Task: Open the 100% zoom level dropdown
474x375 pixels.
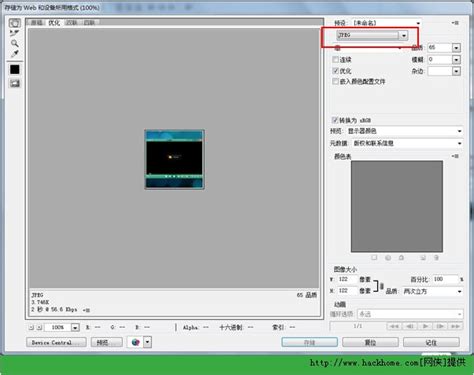Action: pyautogui.click(x=75, y=327)
